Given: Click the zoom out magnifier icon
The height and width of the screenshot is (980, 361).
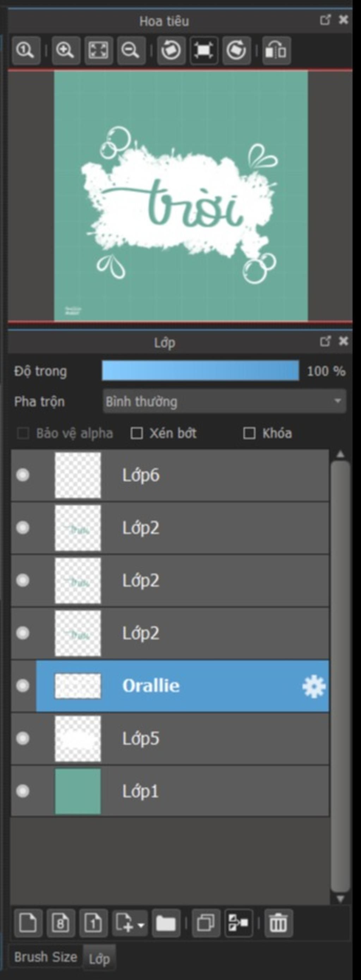Looking at the screenshot, I should (131, 50).
